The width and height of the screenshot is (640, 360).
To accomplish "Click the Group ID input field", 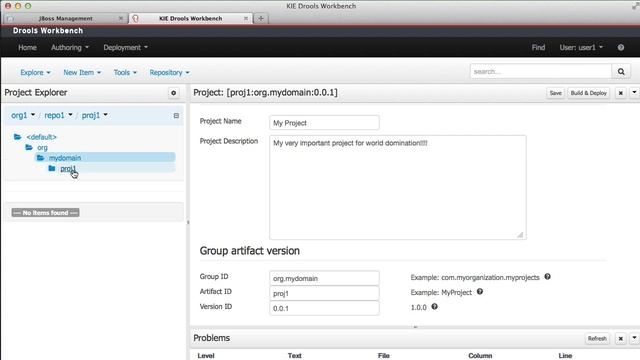I will [x=324, y=278].
